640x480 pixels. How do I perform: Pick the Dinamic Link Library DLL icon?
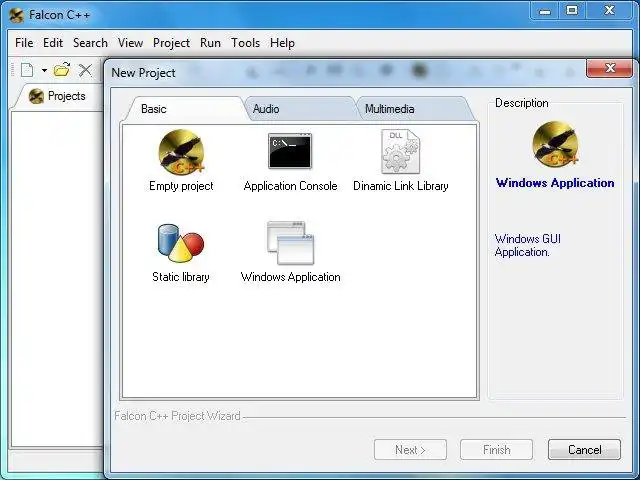click(x=400, y=151)
